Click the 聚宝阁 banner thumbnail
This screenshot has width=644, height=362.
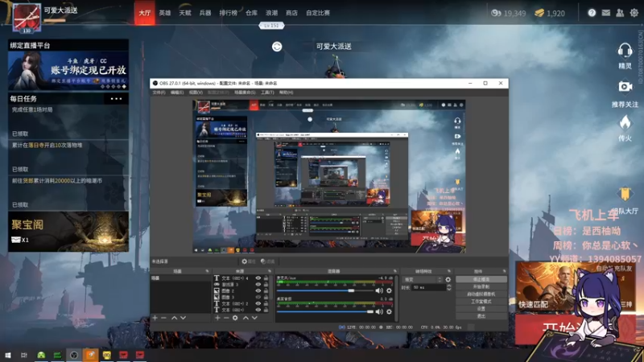[68, 232]
